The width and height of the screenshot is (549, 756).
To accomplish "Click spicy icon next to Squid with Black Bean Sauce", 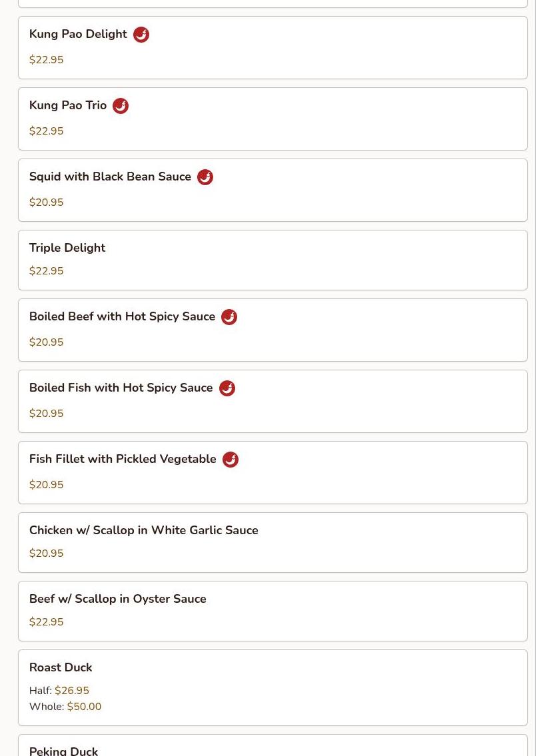I will [205, 177].
